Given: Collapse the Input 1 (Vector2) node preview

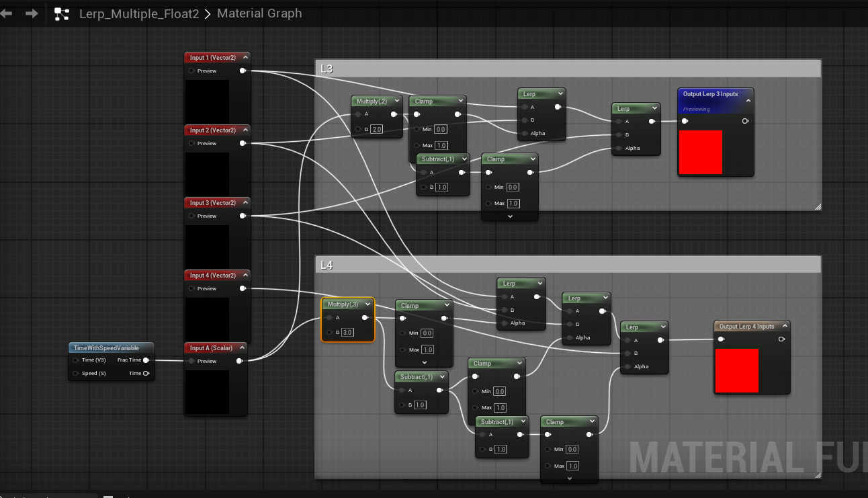Looking at the screenshot, I should click(245, 58).
